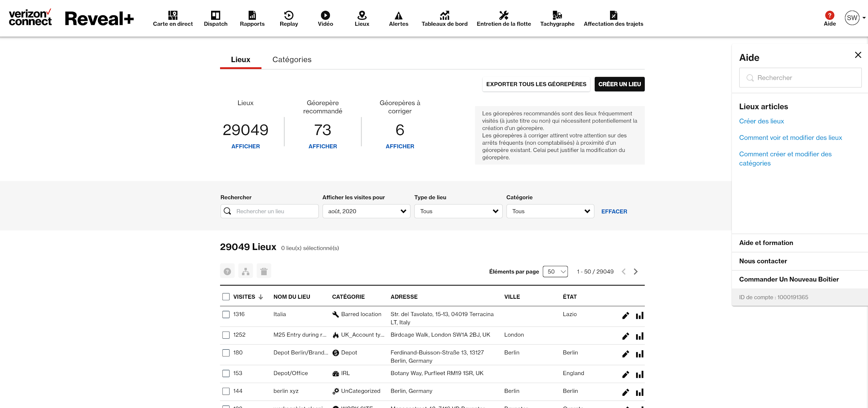Click the Verizon Connect Reveal+ logo

(x=71, y=18)
